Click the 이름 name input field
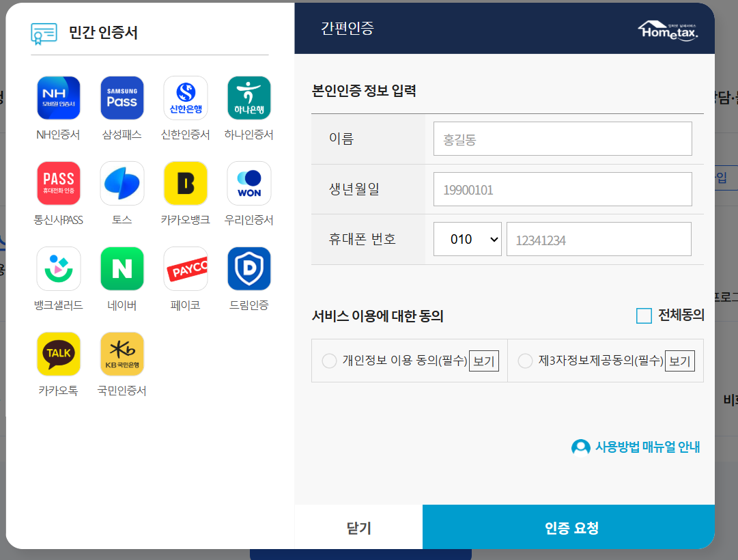This screenshot has height=560, width=738. (563, 139)
